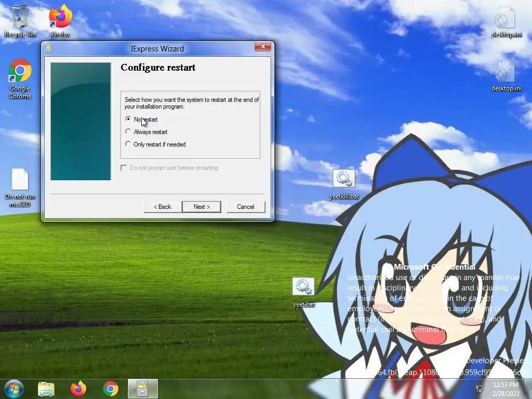Select the yeet.bat file icon

point(303,292)
